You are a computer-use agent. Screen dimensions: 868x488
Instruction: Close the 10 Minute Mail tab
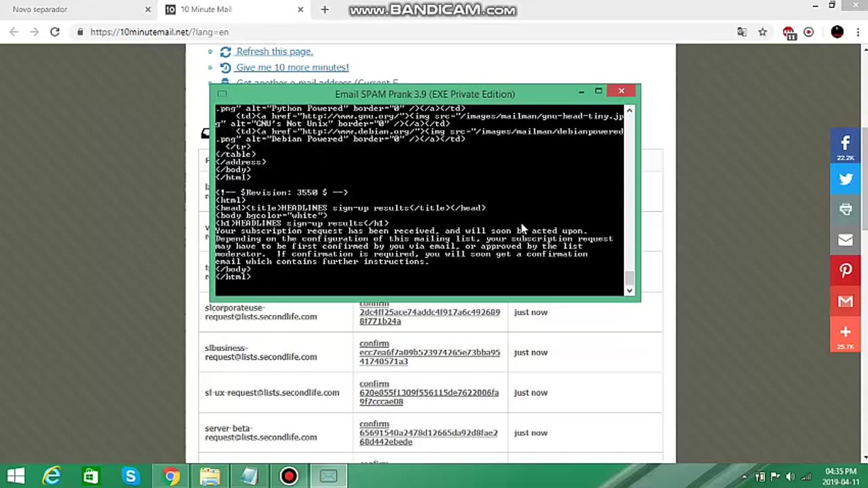(x=300, y=9)
